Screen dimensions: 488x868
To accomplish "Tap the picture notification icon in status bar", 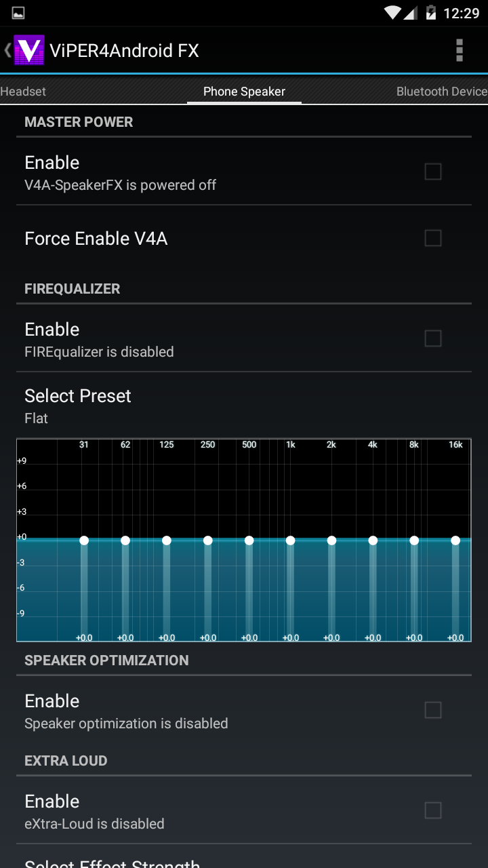I will pyautogui.click(x=18, y=13).
